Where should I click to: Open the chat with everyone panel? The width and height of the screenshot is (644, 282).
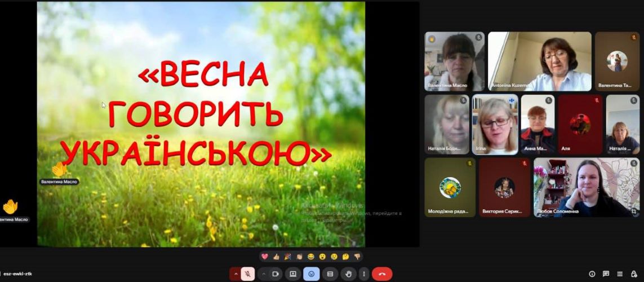pyautogui.click(x=606, y=274)
